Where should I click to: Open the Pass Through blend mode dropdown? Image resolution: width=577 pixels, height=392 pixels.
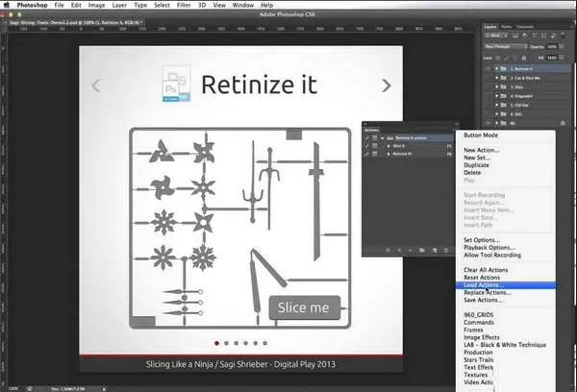pos(506,47)
